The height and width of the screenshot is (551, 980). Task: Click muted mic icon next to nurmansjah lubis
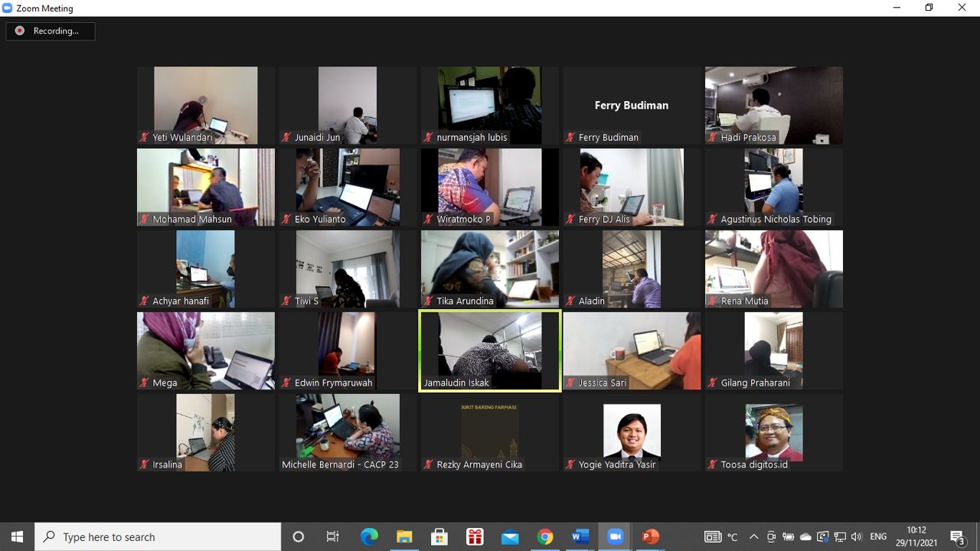tap(428, 138)
